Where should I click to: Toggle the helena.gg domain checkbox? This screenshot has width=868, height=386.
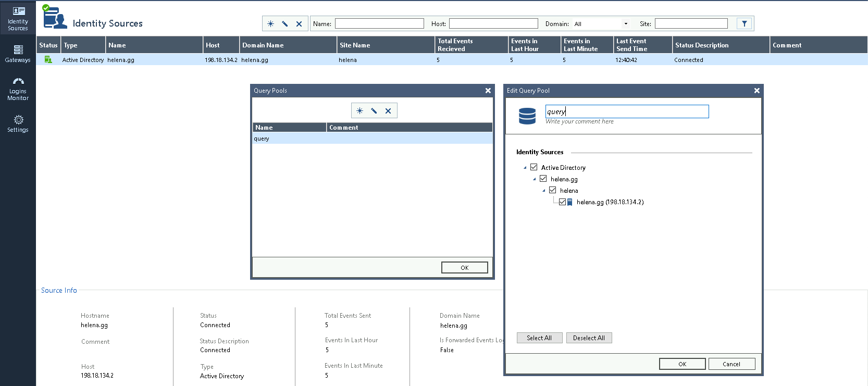[543, 179]
